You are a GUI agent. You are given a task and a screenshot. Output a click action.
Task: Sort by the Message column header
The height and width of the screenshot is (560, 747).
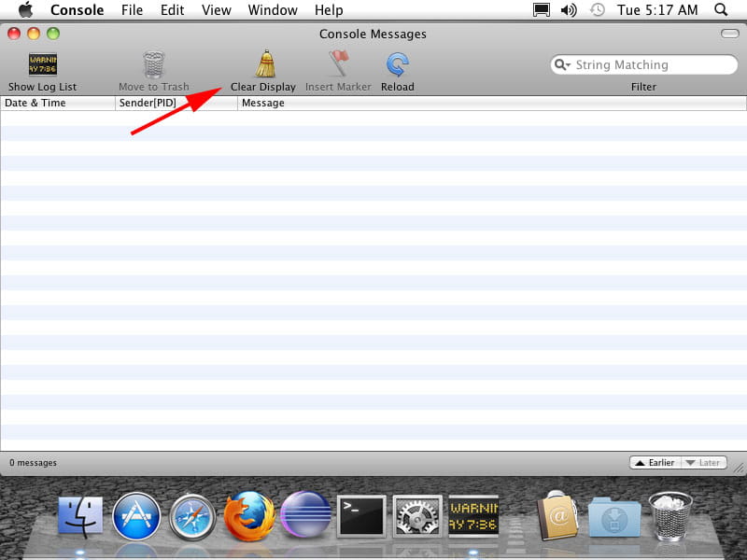coord(492,103)
